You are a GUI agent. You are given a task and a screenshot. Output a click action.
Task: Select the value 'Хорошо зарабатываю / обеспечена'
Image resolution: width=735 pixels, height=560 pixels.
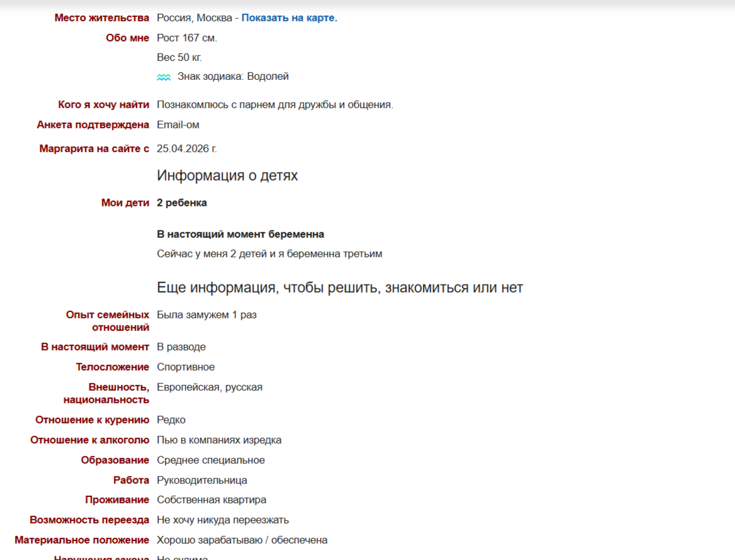point(242,540)
